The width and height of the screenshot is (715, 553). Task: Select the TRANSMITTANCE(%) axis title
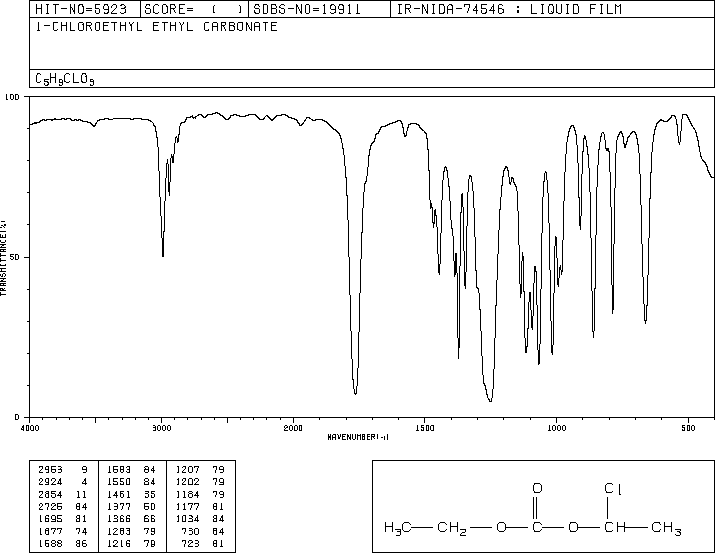click(x=3, y=258)
